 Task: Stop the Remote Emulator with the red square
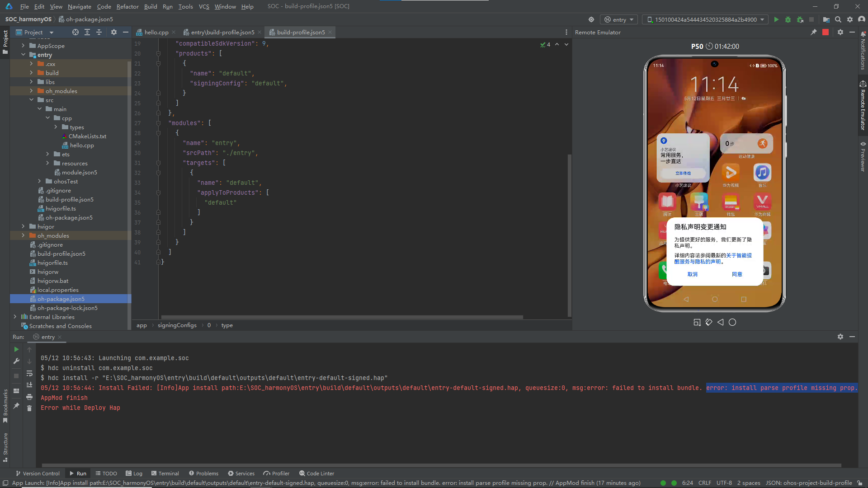pos(826,32)
